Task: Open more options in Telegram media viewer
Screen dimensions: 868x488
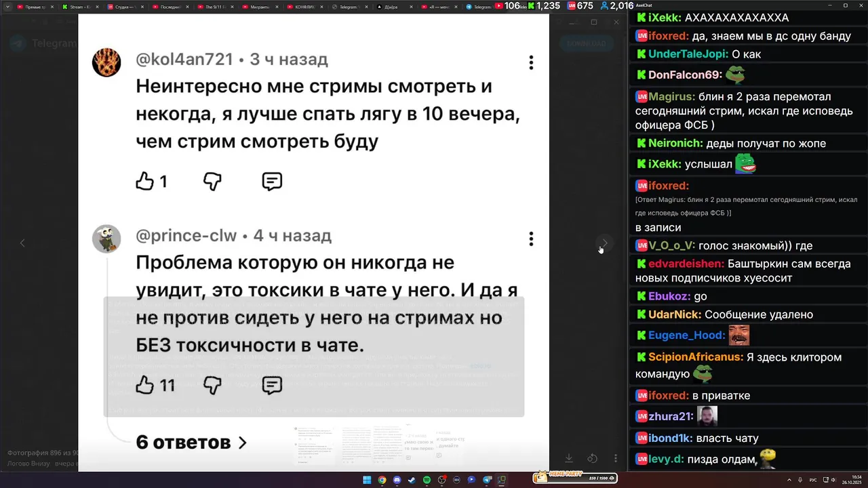Action: 616,459
